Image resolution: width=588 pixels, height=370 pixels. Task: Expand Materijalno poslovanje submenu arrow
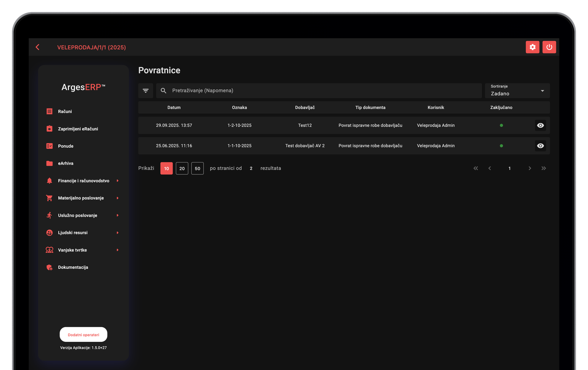[x=118, y=198]
